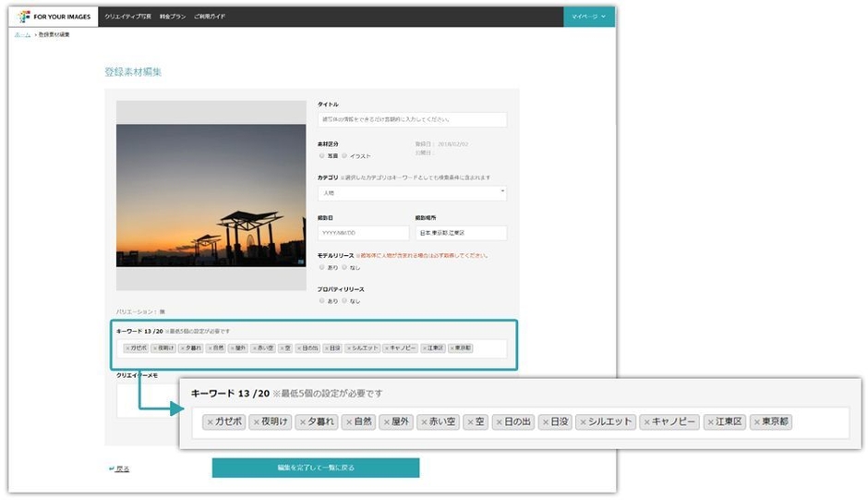Screen dimensions: 868x500
Task: Remove the シルエット keyword in the enlarged callout
Action: tap(583, 422)
